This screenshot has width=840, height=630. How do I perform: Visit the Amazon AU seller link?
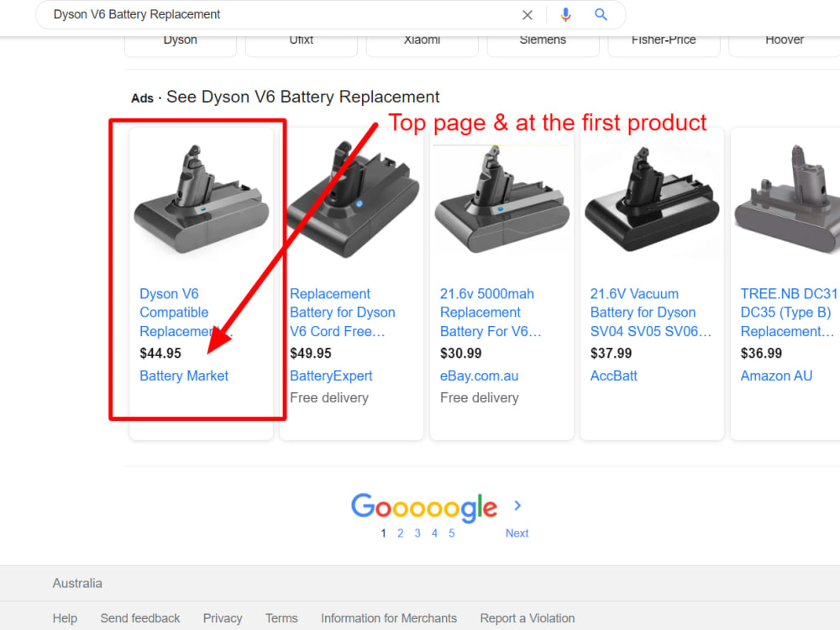point(776,376)
